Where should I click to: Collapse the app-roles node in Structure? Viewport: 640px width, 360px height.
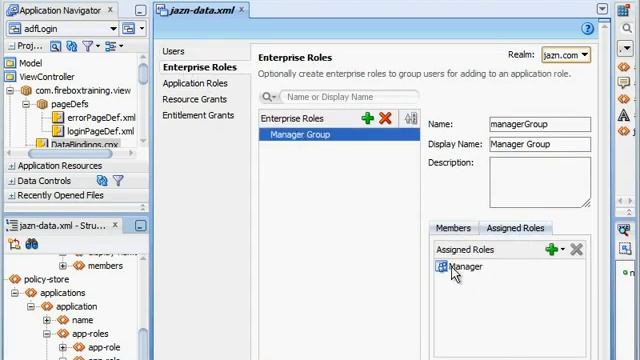pyautogui.click(x=47, y=334)
